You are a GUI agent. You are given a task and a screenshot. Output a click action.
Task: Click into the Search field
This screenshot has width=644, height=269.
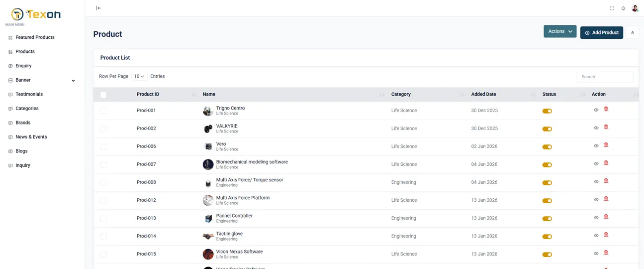click(x=605, y=77)
